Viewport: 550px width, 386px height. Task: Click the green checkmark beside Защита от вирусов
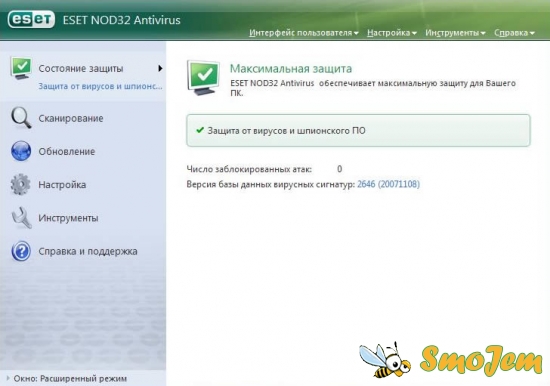coord(200,130)
